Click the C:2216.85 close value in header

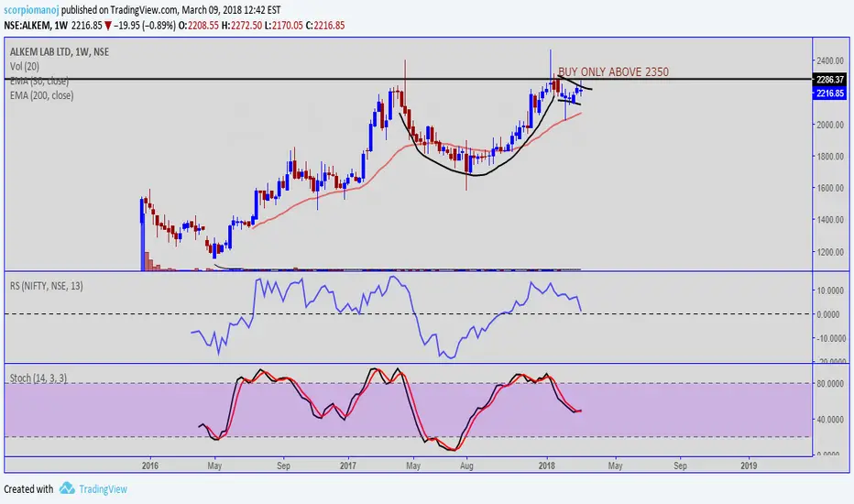pos(324,26)
